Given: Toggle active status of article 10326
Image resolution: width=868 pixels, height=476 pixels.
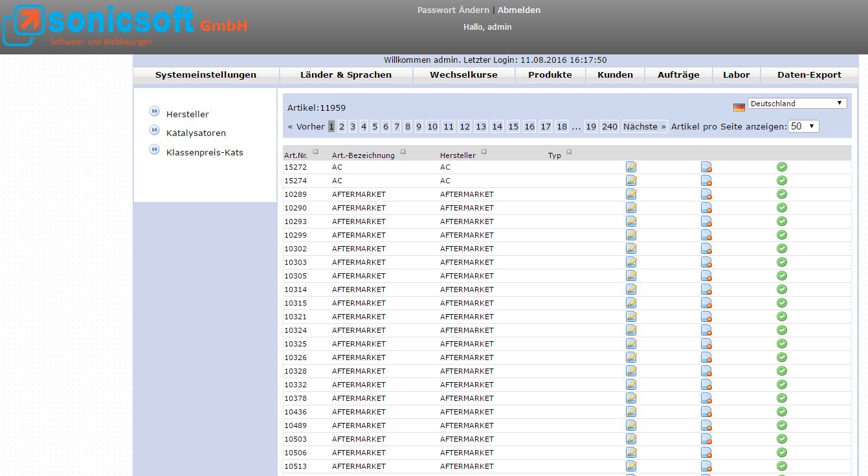Looking at the screenshot, I should point(782,357).
